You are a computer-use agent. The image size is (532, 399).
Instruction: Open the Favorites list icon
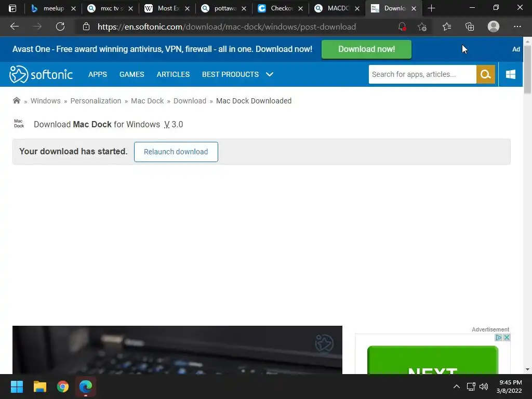click(x=447, y=26)
